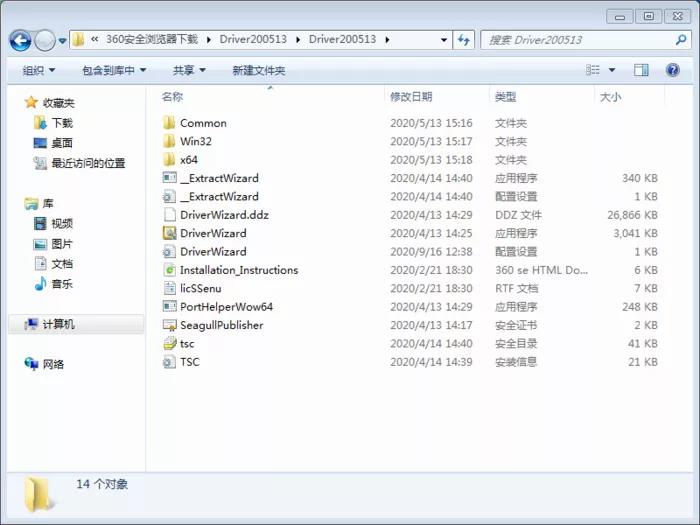Open the 音乐 library

(x=53, y=284)
